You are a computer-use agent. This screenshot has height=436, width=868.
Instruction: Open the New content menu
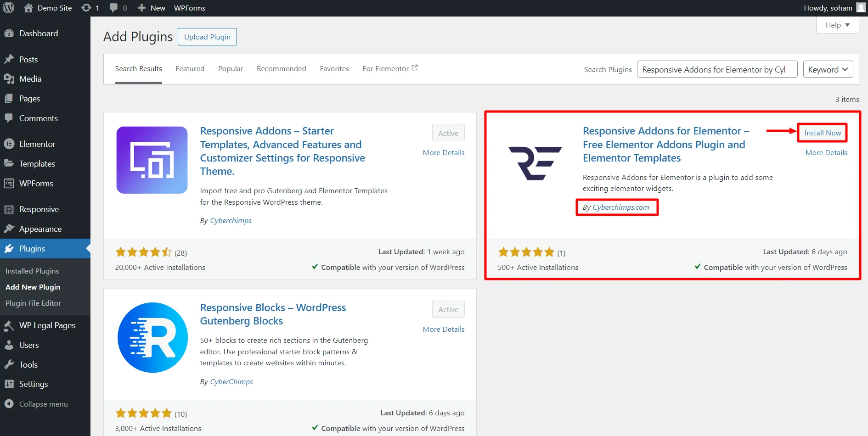(152, 8)
